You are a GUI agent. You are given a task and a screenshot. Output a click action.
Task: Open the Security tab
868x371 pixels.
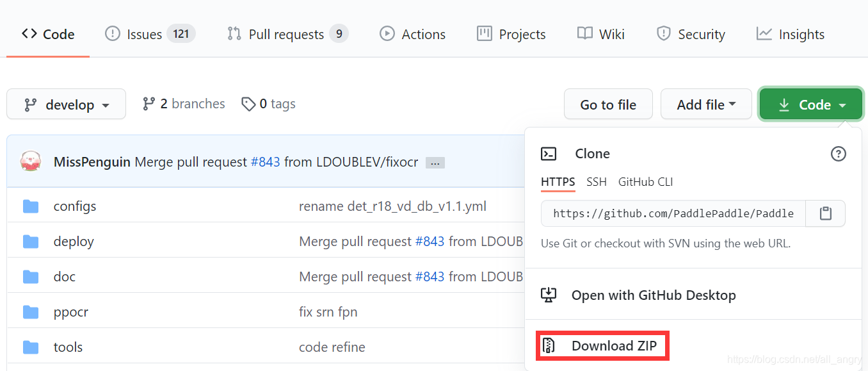coord(691,34)
